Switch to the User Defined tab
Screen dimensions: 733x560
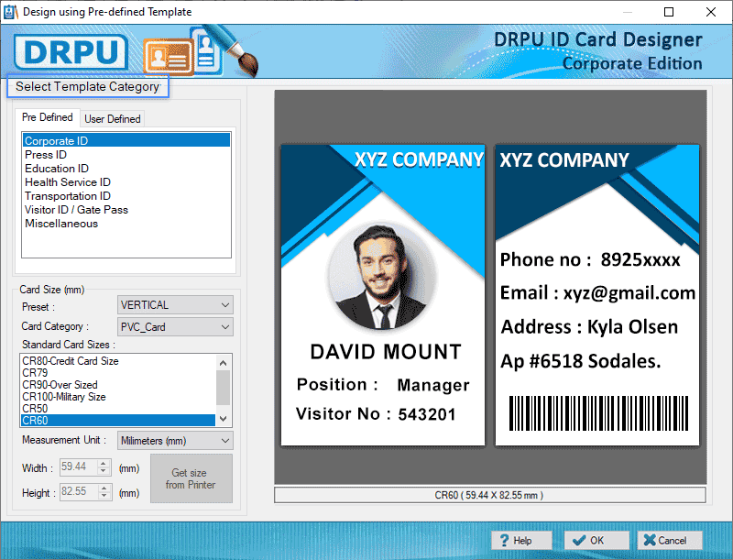pyautogui.click(x=113, y=118)
